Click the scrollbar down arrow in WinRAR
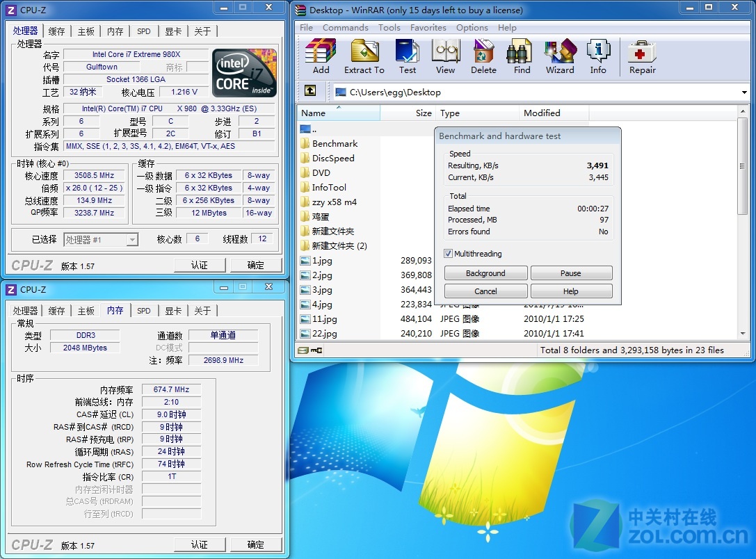The height and width of the screenshot is (559, 756). 743,334
